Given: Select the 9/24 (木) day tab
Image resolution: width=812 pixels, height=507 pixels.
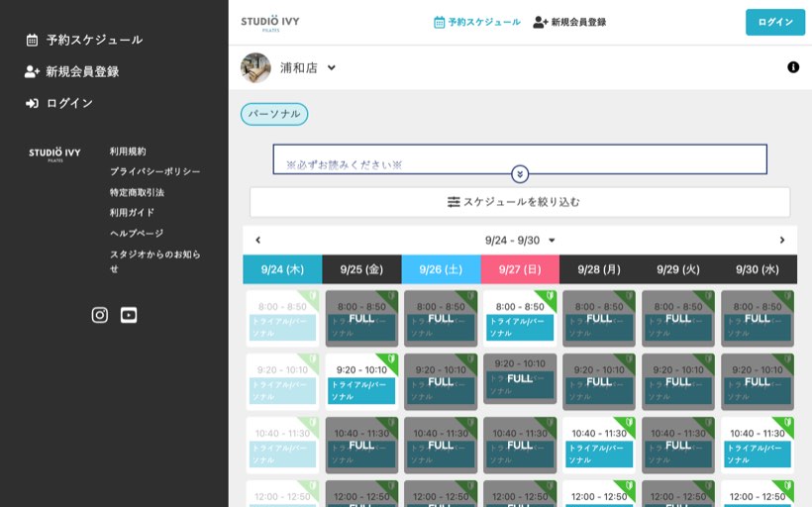Looking at the screenshot, I should click(x=282, y=269).
